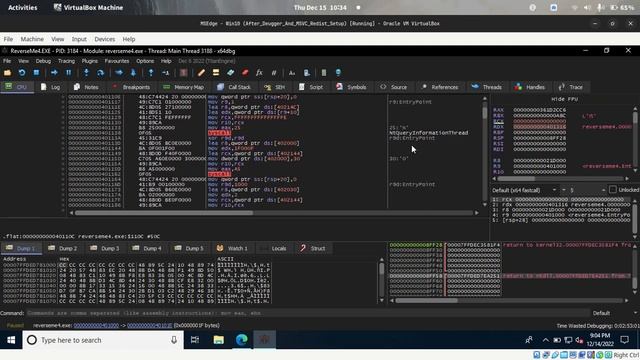The width and height of the screenshot is (640, 360).
Task: Click the last x64dbg toolbar icon
Action: point(338,73)
